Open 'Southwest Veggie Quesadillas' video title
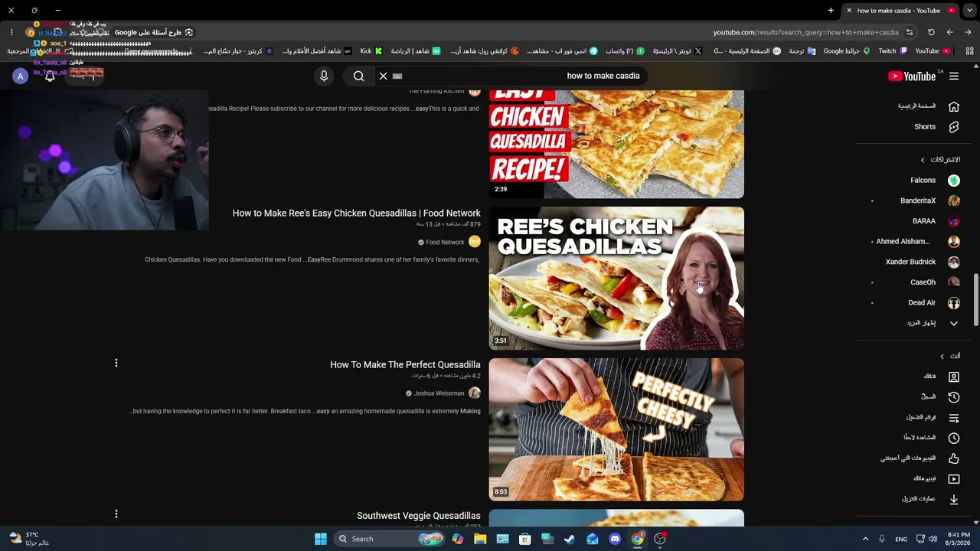Screen dimensions: 980x551 [419, 517]
